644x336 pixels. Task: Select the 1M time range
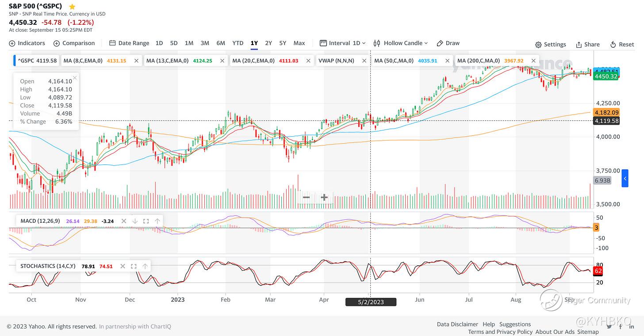coord(189,43)
